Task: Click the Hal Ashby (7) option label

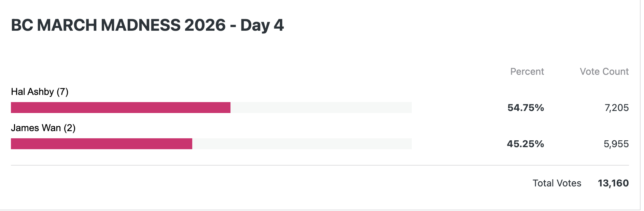Action: [x=40, y=92]
